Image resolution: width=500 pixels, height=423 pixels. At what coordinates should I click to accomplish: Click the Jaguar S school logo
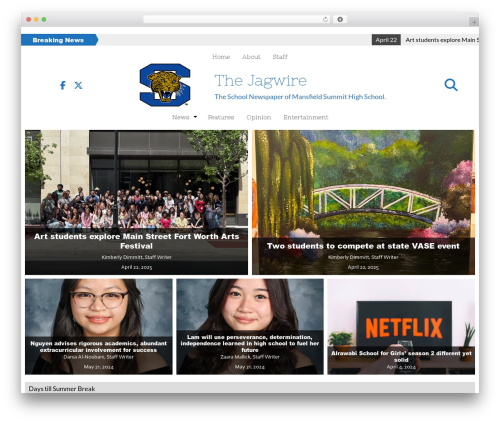pos(165,85)
